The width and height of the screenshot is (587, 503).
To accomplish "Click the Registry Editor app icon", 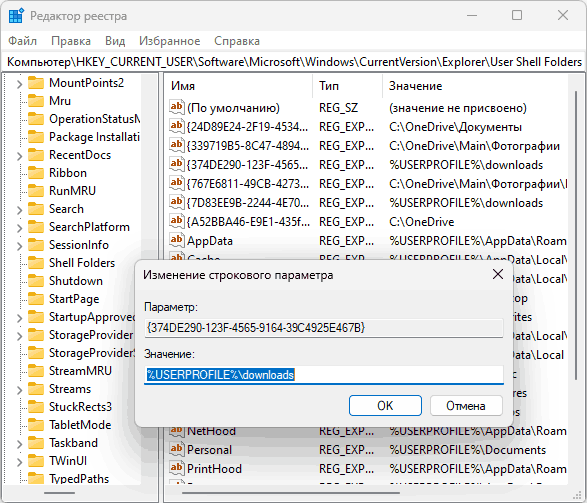I will pyautogui.click(x=16, y=16).
